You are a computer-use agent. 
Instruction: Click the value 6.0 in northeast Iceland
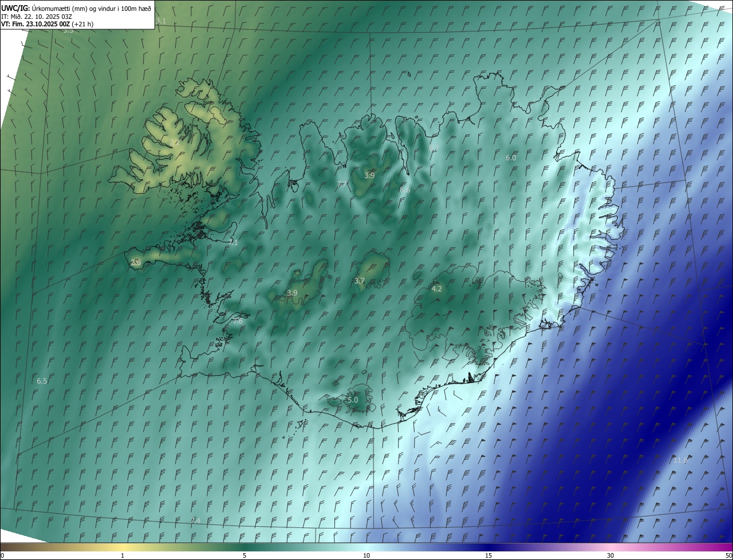click(x=511, y=157)
